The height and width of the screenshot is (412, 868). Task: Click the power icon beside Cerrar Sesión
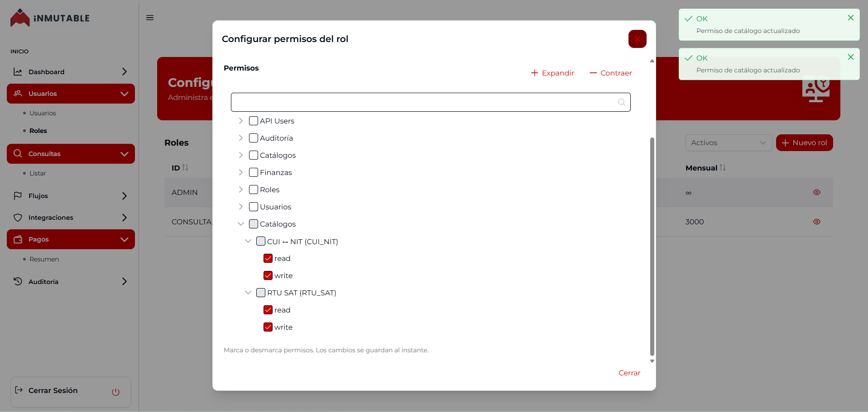coord(115,392)
